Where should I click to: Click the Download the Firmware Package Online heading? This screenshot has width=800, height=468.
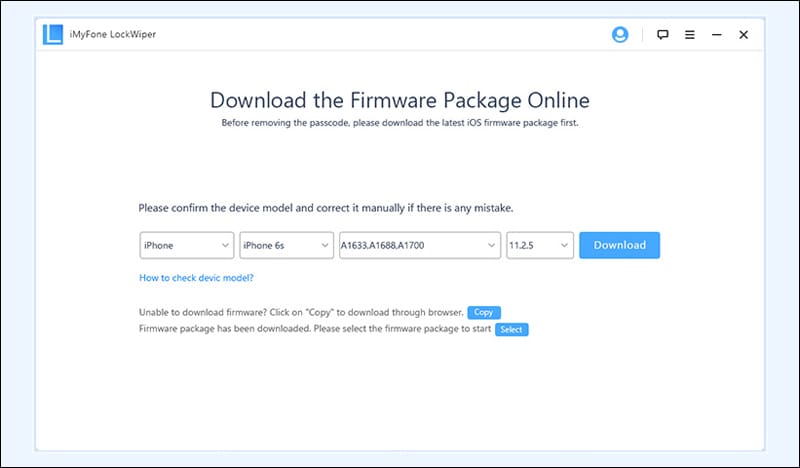click(x=400, y=100)
